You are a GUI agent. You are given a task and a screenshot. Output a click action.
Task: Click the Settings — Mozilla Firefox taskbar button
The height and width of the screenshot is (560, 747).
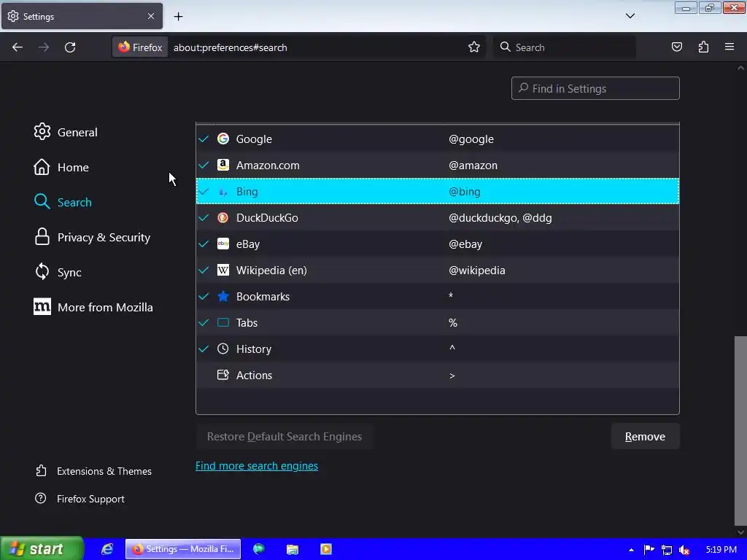183,549
